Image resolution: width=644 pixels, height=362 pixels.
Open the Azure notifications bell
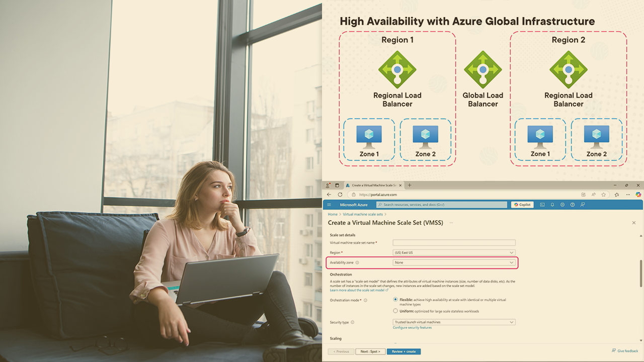[552, 205]
